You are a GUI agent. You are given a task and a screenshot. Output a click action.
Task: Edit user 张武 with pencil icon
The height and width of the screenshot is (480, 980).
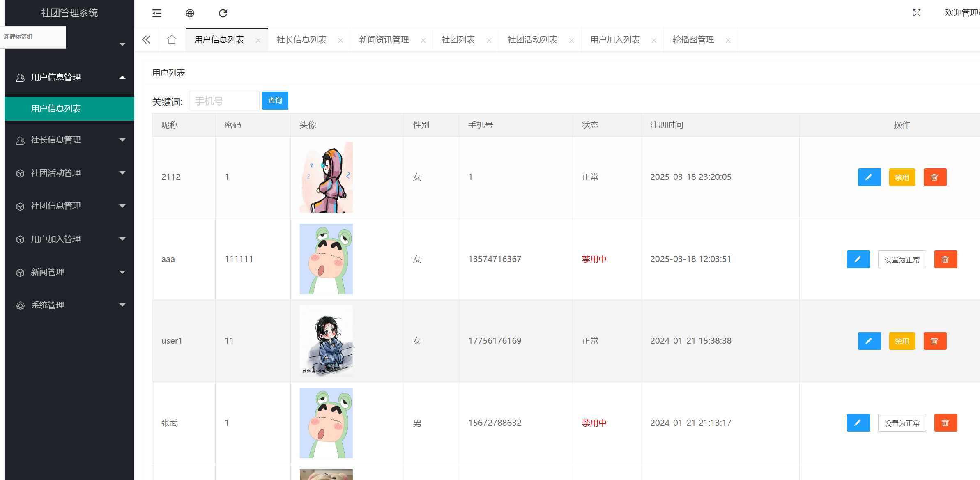tap(858, 423)
